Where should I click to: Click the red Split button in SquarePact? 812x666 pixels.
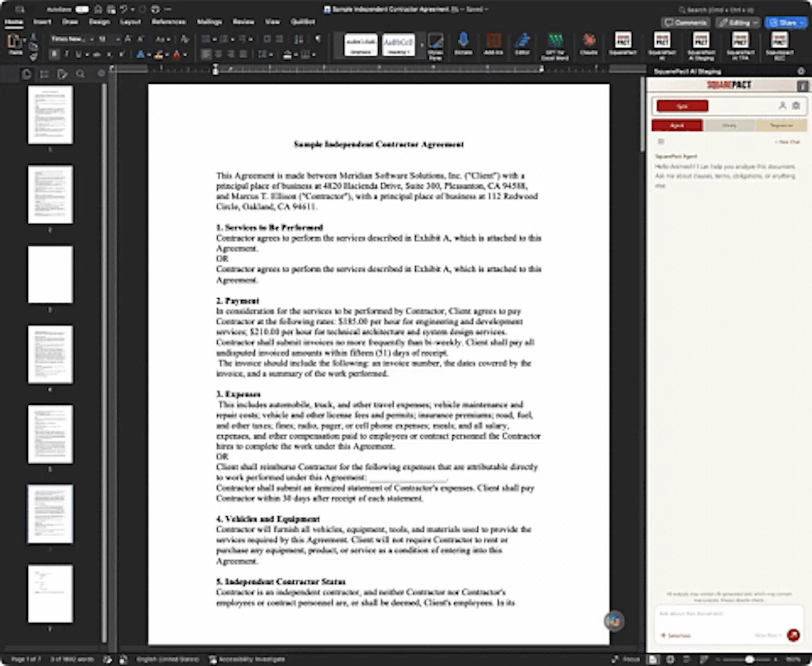pyautogui.click(x=682, y=106)
